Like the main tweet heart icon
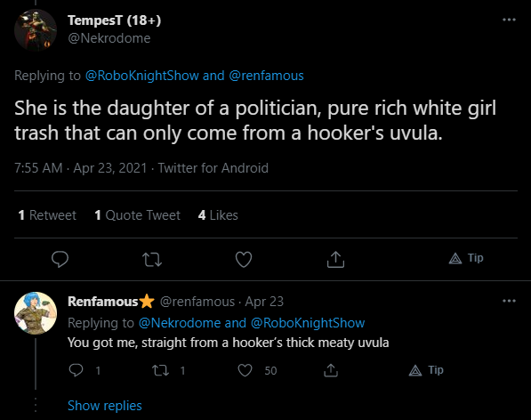This screenshot has width=531, height=420. coord(244,260)
